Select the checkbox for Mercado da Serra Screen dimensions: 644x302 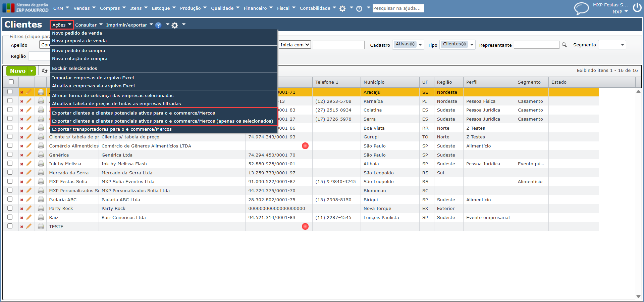(x=10, y=173)
